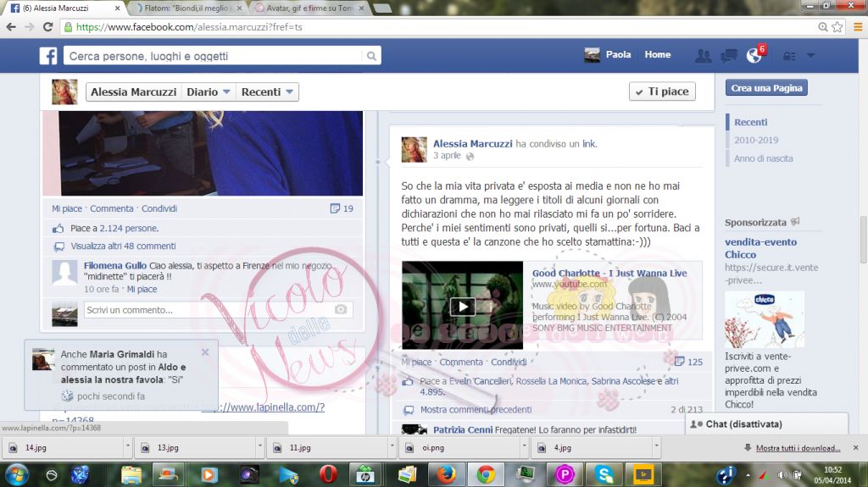The height and width of the screenshot is (487, 868).
Task: Open Chrome menu hamburger icon
Action: (x=858, y=26)
